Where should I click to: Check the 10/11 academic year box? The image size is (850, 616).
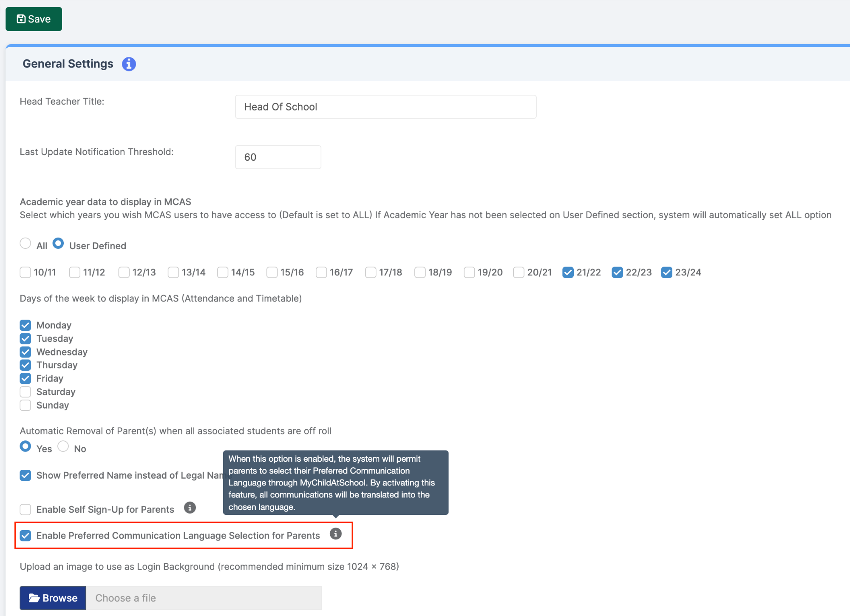pyautogui.click(x=25, y=273)
